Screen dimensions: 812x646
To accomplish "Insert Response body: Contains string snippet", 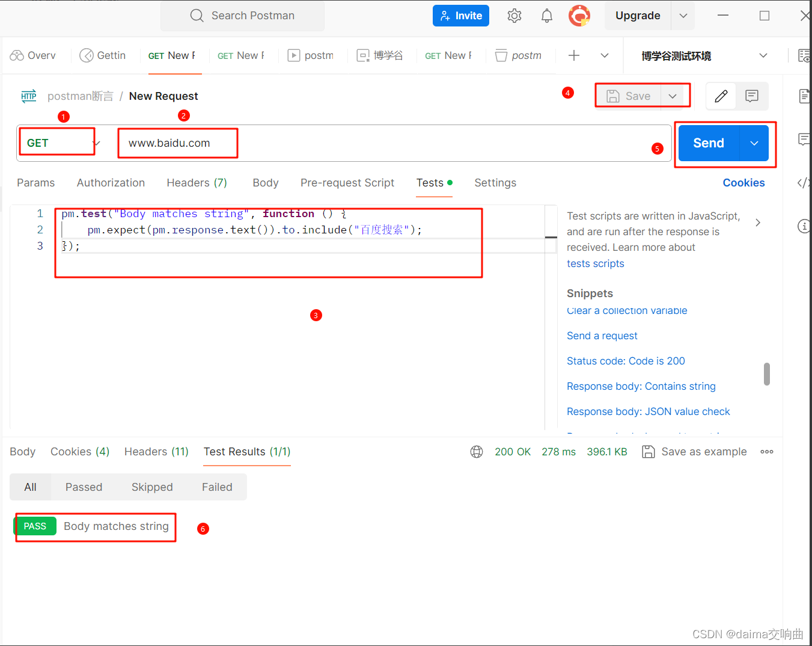I will click(x=641, y=386).
